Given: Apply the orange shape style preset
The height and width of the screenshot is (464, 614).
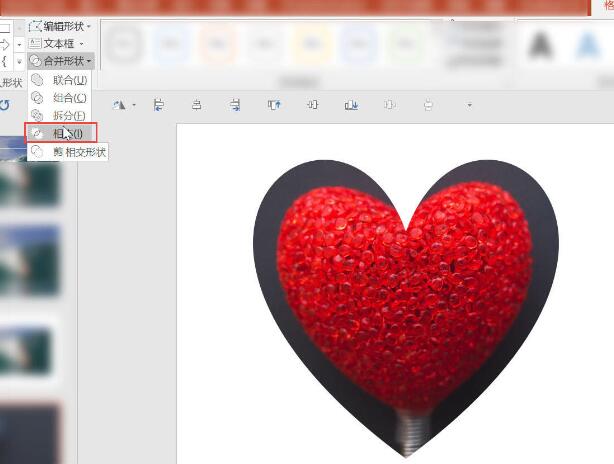Looking at the screenshot, I should (217, 44).
